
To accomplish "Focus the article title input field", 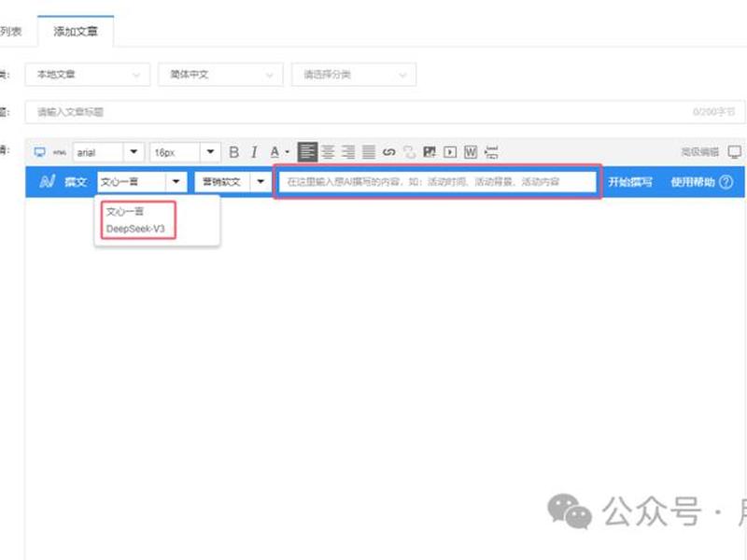I will 385,112.
